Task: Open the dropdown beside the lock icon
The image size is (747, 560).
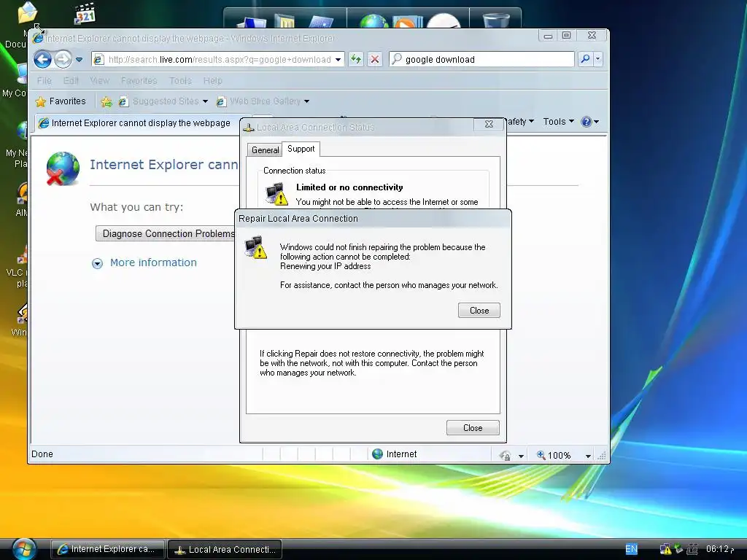Action: pyautogui.click(x=521, y=456)
